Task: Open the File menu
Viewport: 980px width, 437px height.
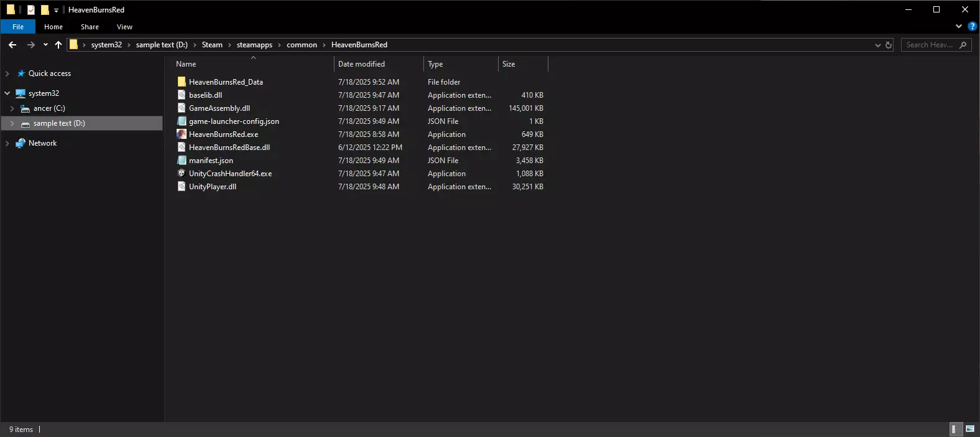Action: click(x=18, y=27)
